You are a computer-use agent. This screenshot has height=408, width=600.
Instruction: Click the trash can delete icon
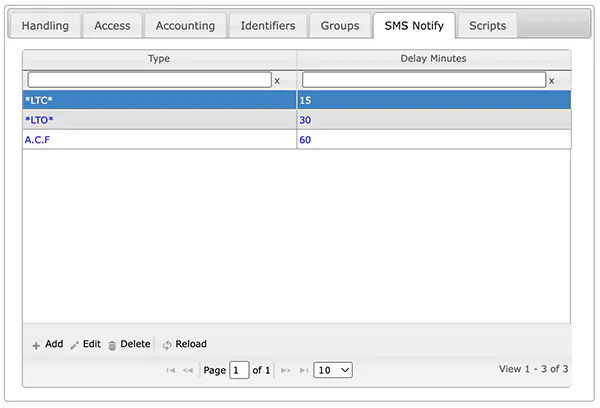[112, 346]
